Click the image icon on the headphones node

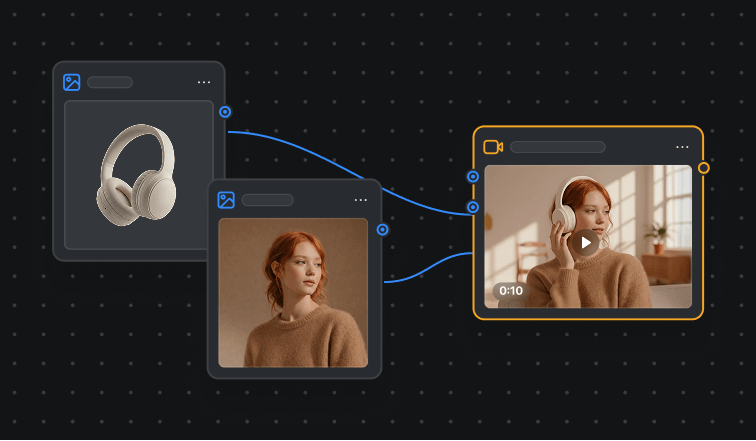(71, 82)
